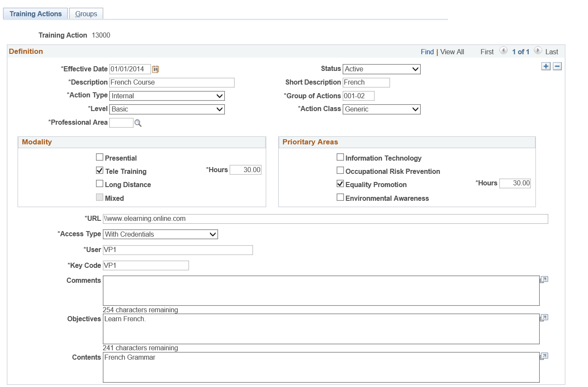This screenshot has width=588, height=387.
Task: Add a new Definition row with plus icon
Action: coord(545,66)
